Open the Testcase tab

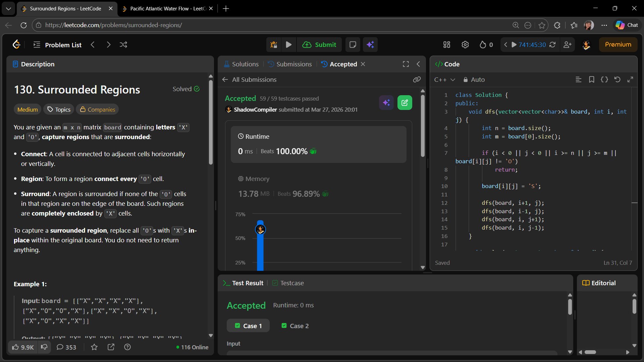[288, 283]
